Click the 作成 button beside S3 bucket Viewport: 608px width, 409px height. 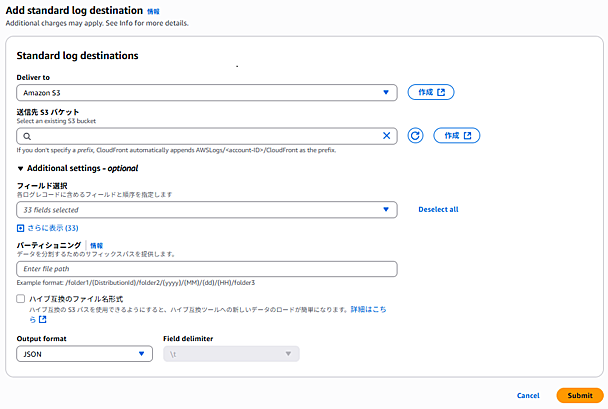[456, 136]
